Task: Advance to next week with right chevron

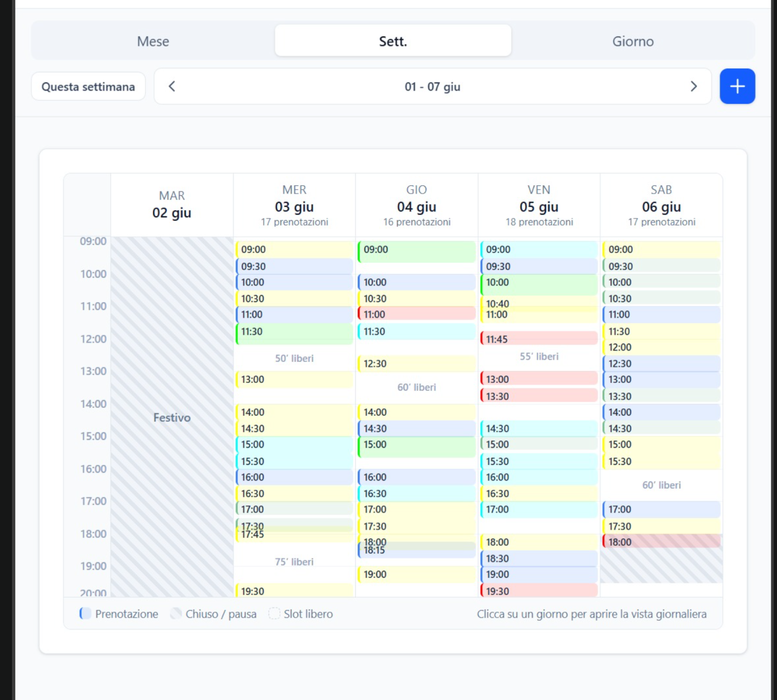Action: click(693, 86)
